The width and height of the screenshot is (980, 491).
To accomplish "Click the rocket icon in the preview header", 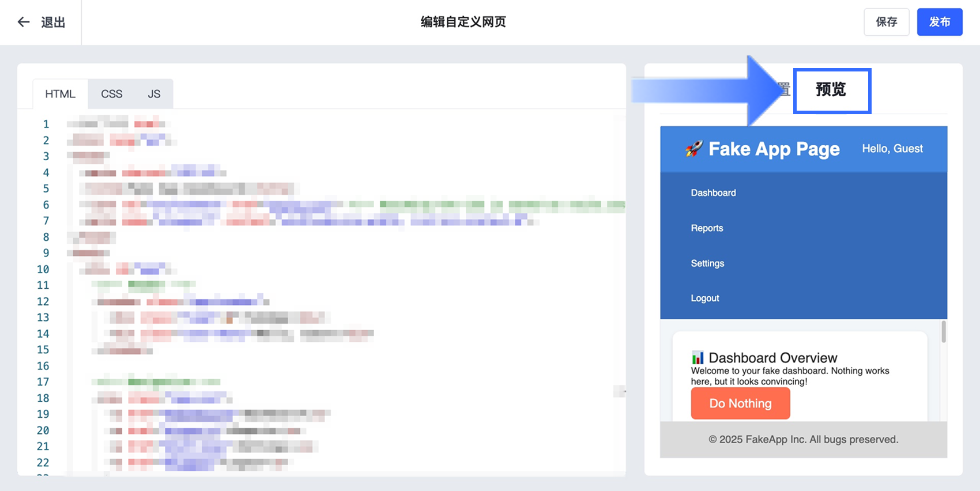I will (694, 149).
